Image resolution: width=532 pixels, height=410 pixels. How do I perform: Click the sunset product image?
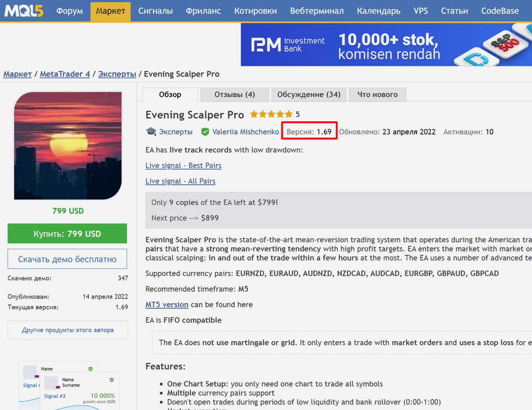[68, 145]
